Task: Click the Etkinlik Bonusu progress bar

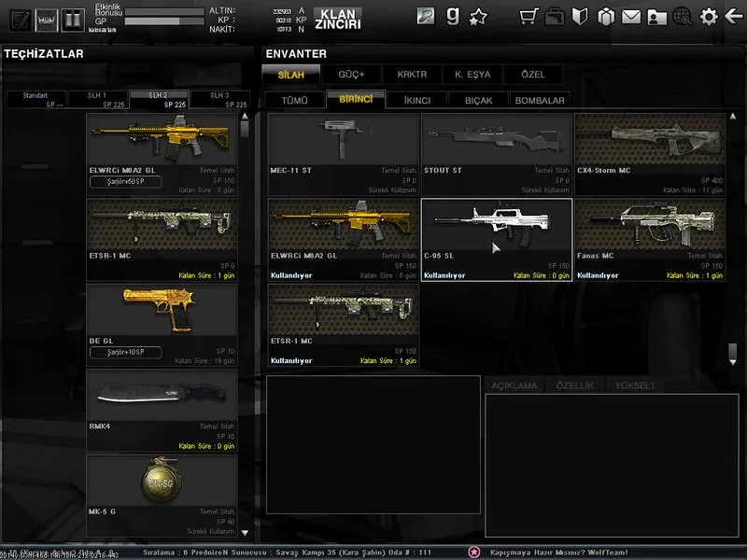Action: point(164,11)
